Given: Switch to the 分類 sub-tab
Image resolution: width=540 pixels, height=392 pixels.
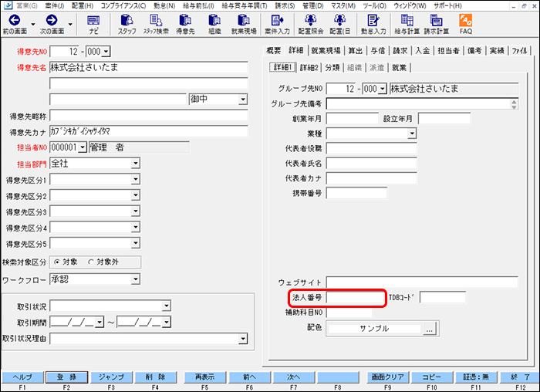Looking at the screenshot, I should (x=332, y=67).
